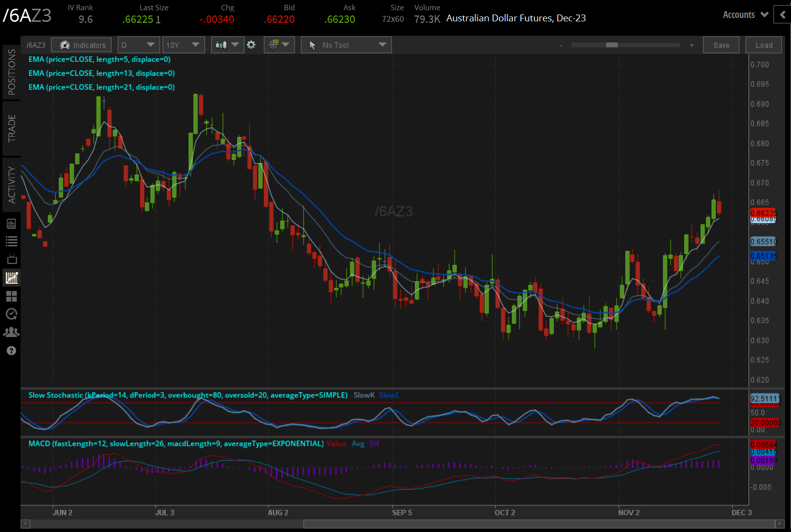Image resolution: width=791 pixels, height=532 pixels.
Task: Select the Slow Stochastic study label
Action: pos(188,395)
